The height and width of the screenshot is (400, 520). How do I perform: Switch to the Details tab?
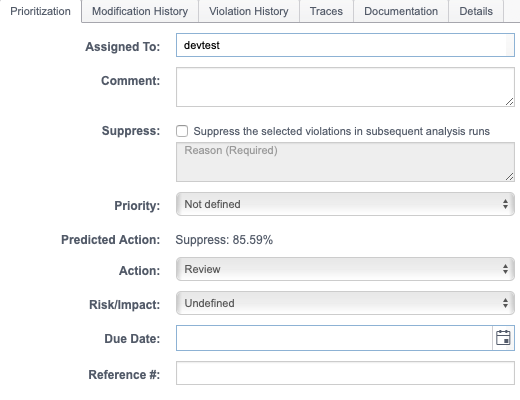point(476,11)
